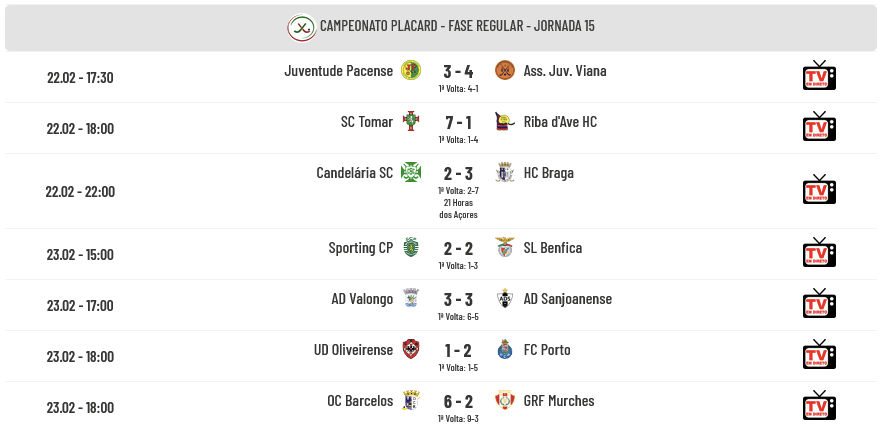Image resolution: width=881 pixels, height=432 pixels.
Task: Click TV icon for OC Barcelos match
Action: tap(819, 406)
